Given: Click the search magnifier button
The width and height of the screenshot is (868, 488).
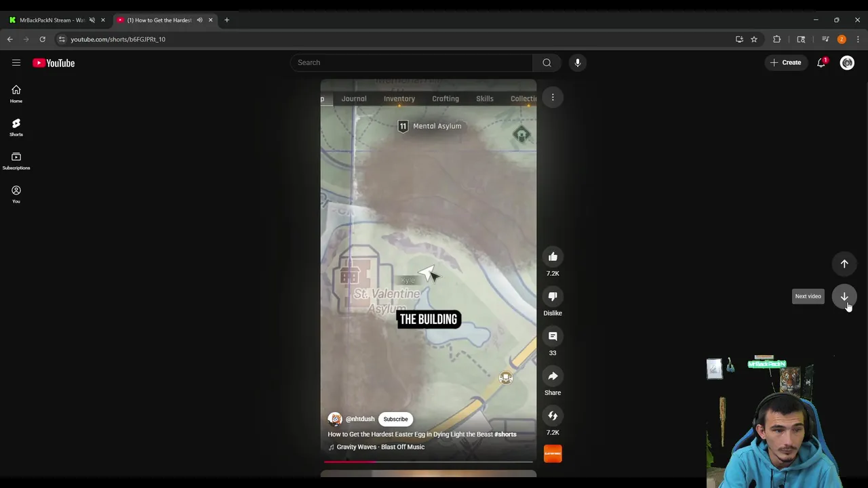Looking at the screenshot, I should (x=547, y=62).
